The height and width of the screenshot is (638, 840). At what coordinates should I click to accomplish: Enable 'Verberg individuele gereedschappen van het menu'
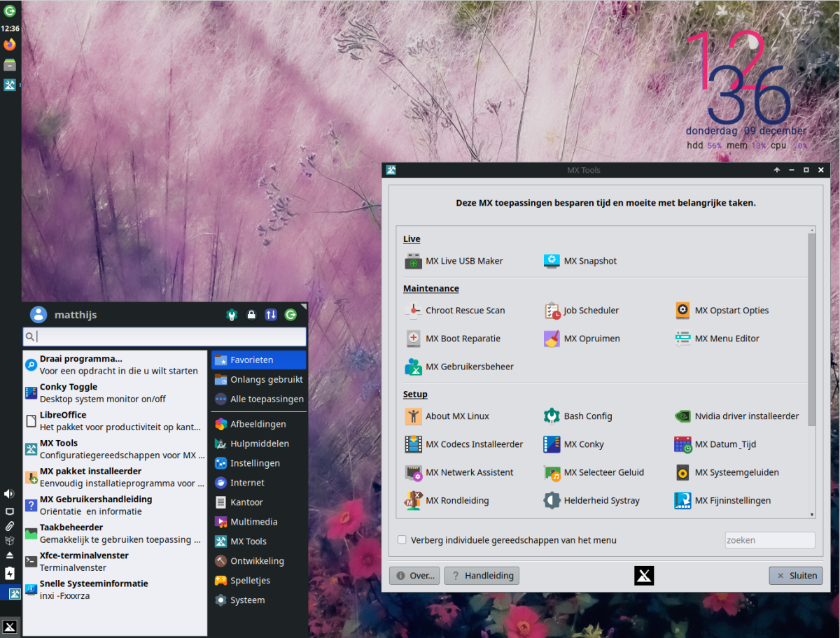point(402,539)
